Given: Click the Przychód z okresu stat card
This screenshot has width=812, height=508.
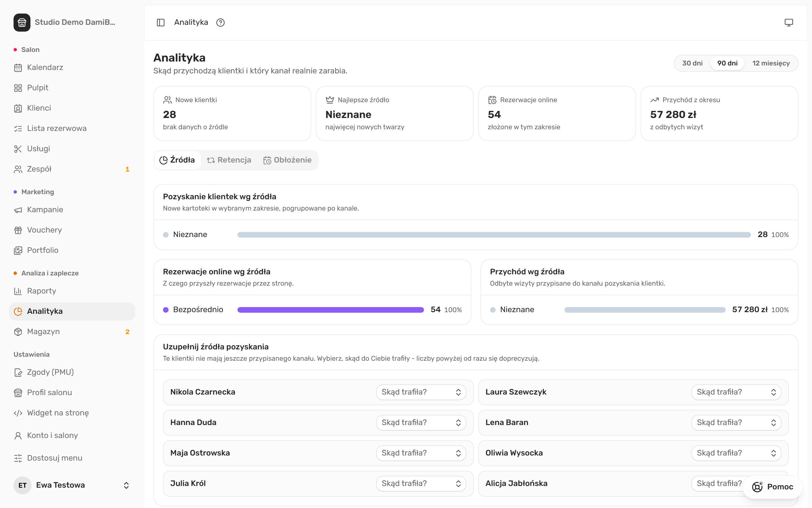Looking at the screenshot, I should 719,113.
